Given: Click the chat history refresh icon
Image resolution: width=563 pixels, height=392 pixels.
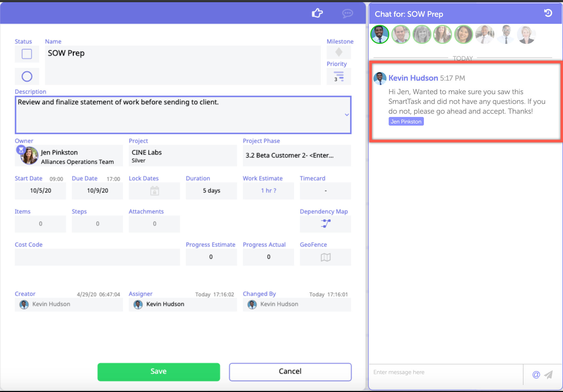Looking at the screenshot, I should click(x=548, y=13).
